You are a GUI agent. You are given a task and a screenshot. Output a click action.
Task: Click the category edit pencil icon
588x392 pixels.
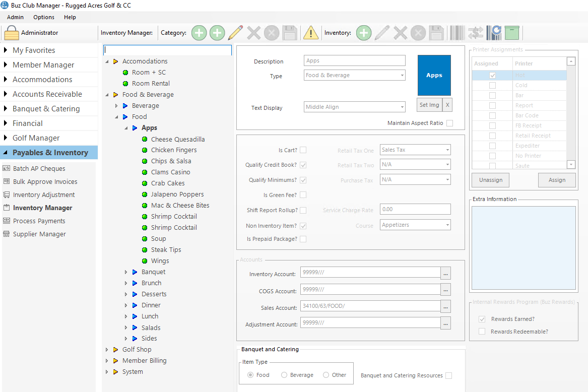click(235, 33)
